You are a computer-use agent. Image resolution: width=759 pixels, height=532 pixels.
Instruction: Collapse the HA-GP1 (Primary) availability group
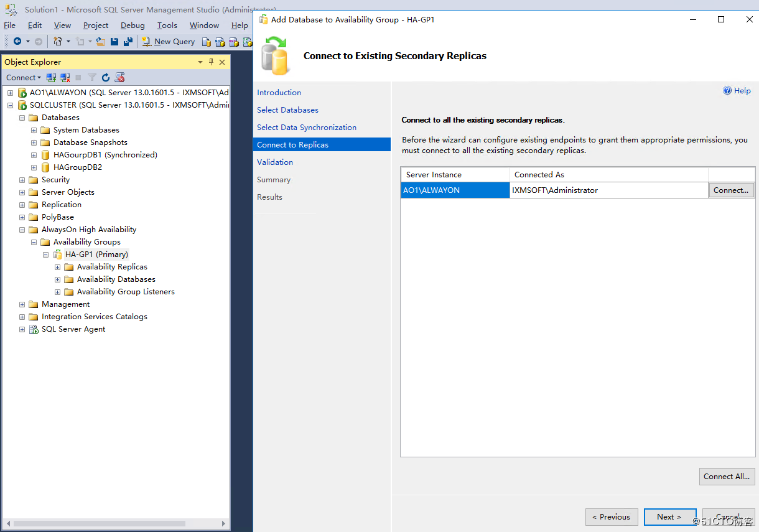[45, 254]
